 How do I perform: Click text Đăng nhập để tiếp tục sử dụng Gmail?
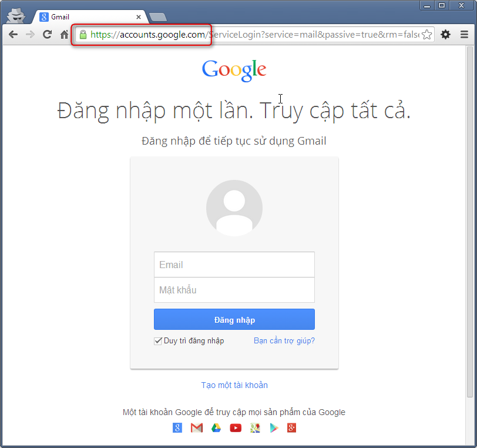234,141
